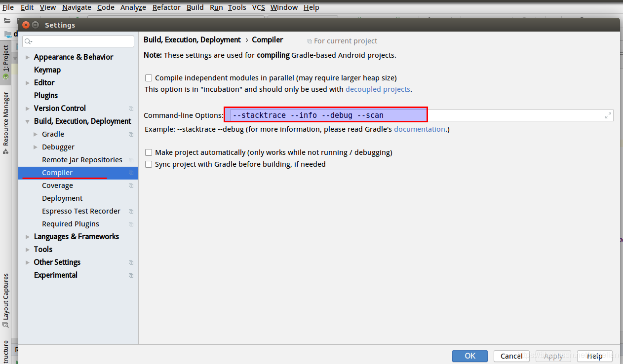
Task: Click the expand-editor icon in Command-line Options field
Action: (608, 115)
